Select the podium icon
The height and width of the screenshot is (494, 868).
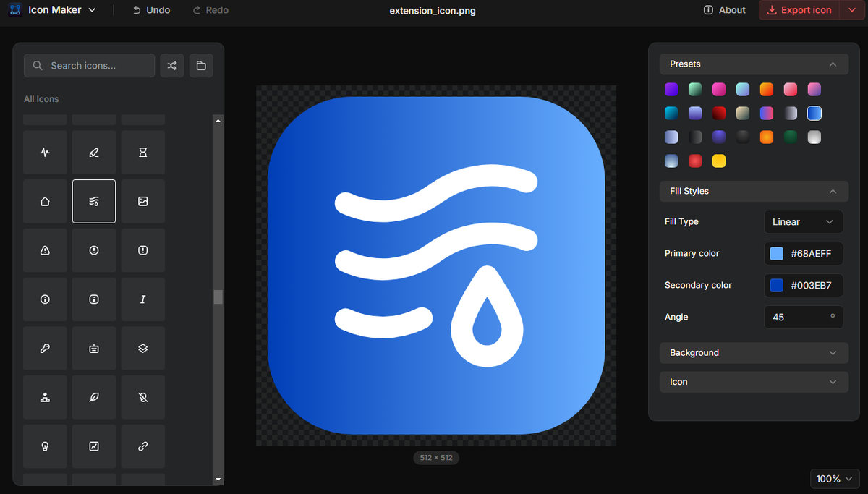(x=45, y=397)
